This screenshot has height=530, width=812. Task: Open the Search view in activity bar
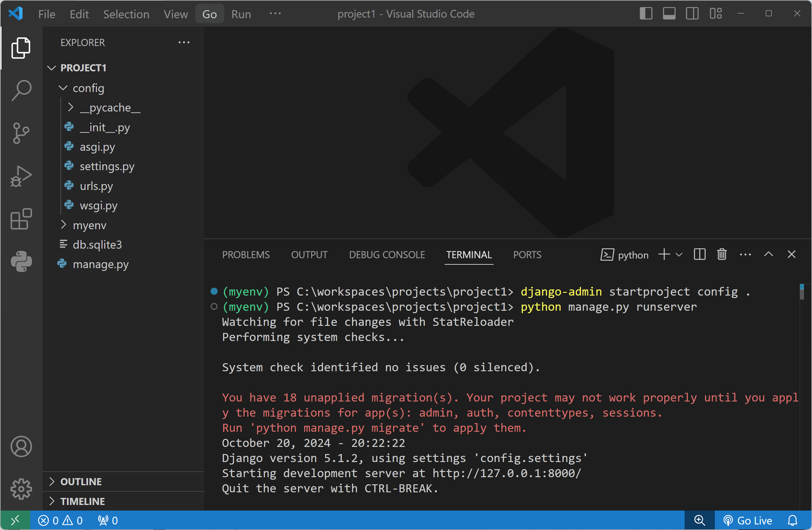pos(21,90)
